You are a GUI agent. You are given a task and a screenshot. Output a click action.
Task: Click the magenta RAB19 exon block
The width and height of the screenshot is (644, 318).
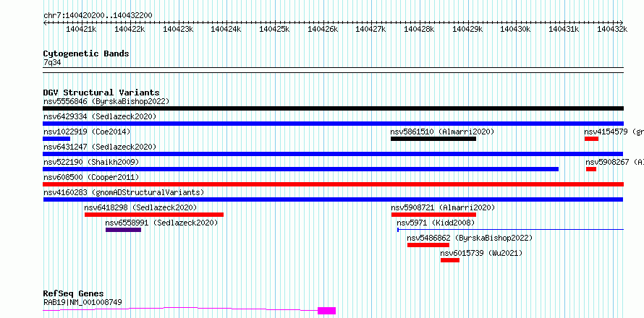(x=326, y=311)
